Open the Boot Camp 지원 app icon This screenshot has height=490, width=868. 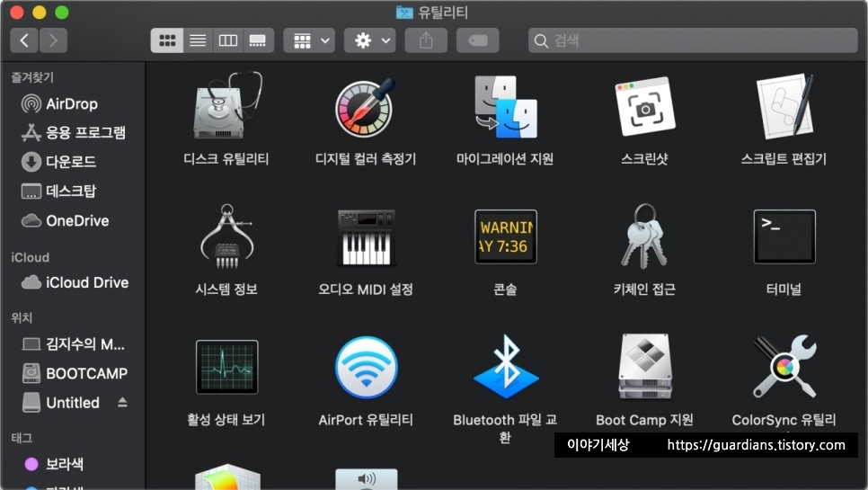pyautogui.click(x=645, y=367)
